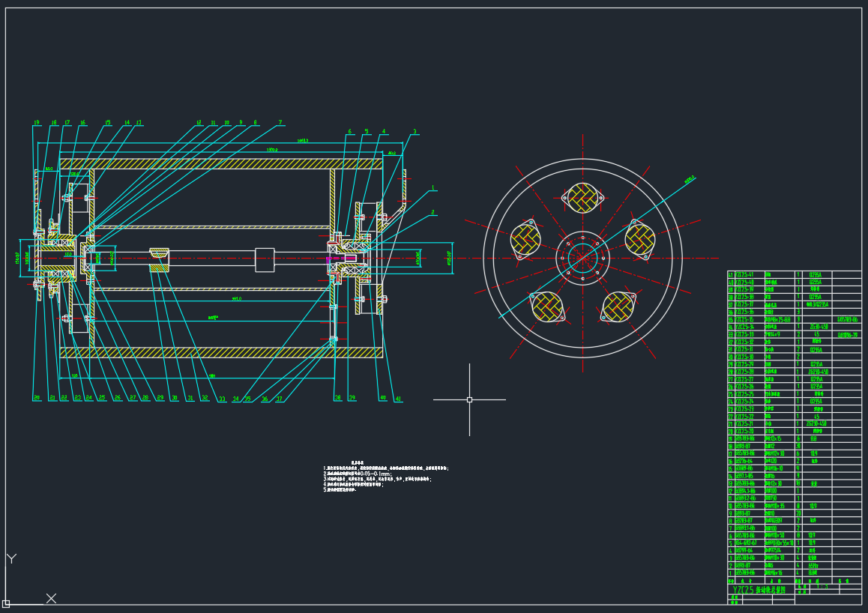Select callout number 15 above the section view
The height and width of the screenshot is (613, 868).
(x=108, y=123)
